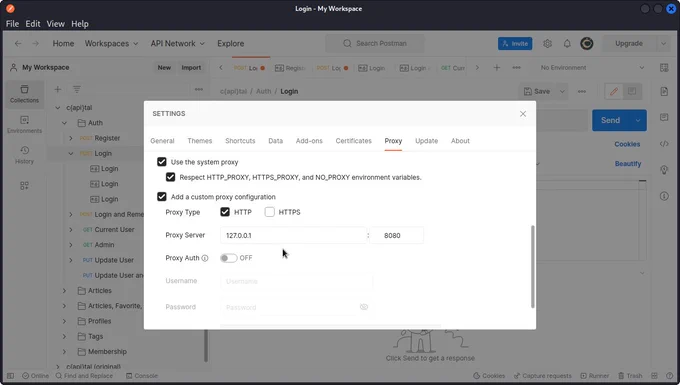Viewport: 680px width, 385px height.
Task: Open the API Network dropdown
Action: tap(177, 43)
